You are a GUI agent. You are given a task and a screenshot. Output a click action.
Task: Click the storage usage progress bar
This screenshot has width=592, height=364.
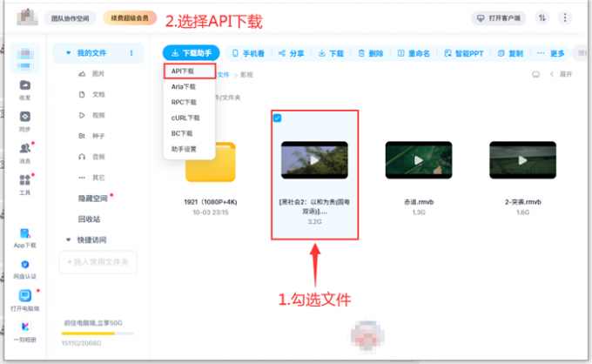tap(98, 334)
